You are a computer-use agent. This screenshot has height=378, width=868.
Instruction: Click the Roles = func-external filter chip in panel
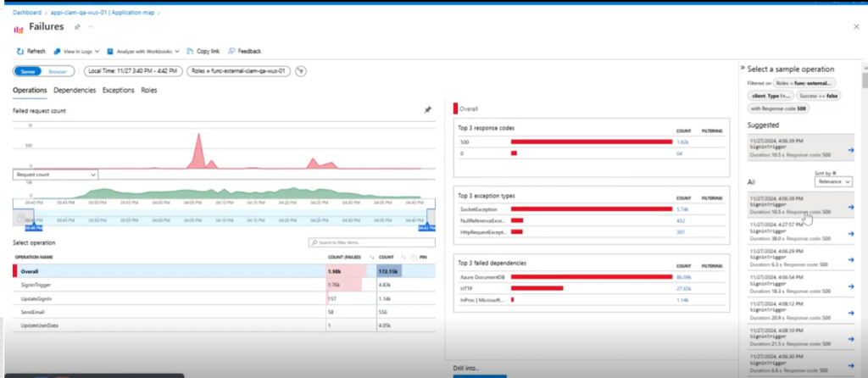pyautogui.click(x=805, y=83)
